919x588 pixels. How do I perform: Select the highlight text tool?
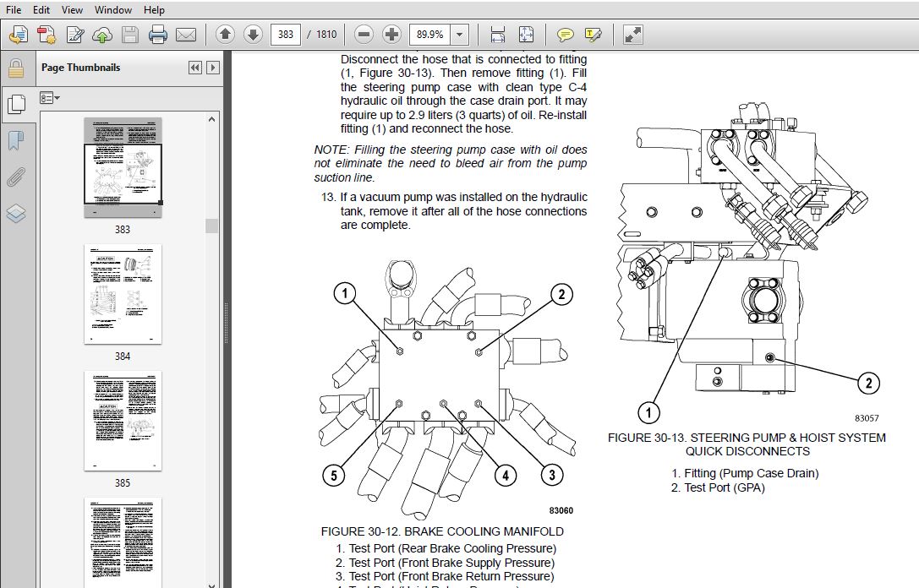(594, 35)
